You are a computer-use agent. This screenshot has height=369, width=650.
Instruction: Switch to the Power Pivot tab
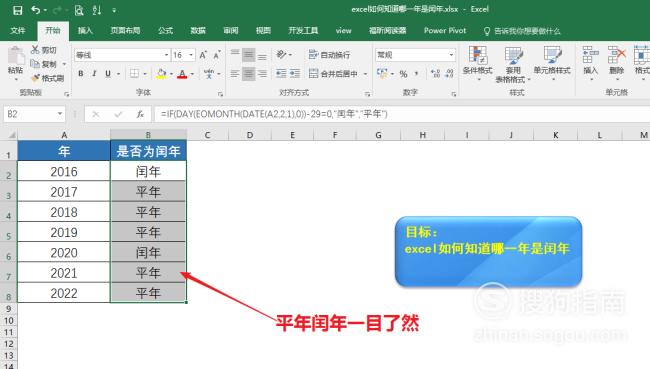point(445,31)
